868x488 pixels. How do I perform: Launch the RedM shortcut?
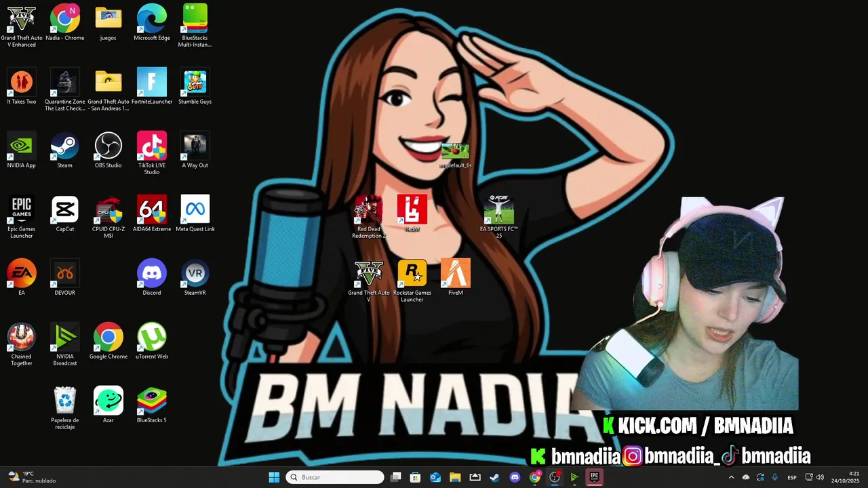coord(412,214)
